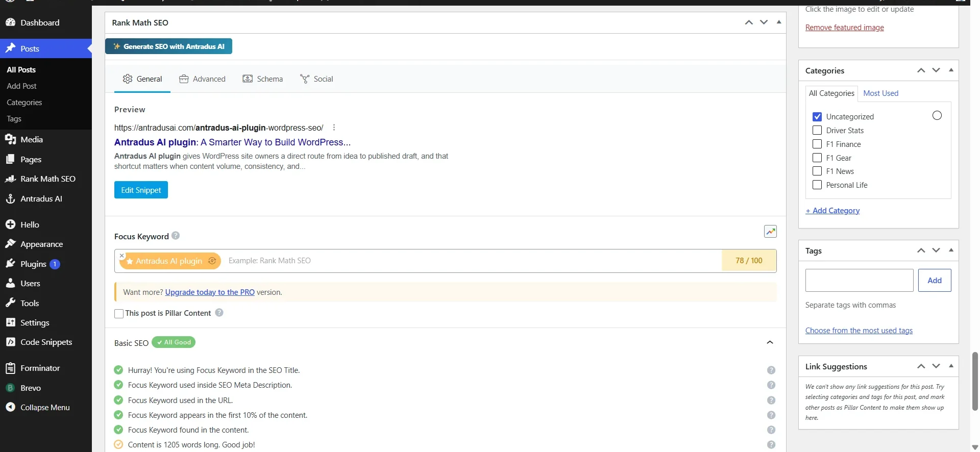This screenshot has width=980, height=452.
Task: Click the snippet preview three-dots icon
Action: 334,128
